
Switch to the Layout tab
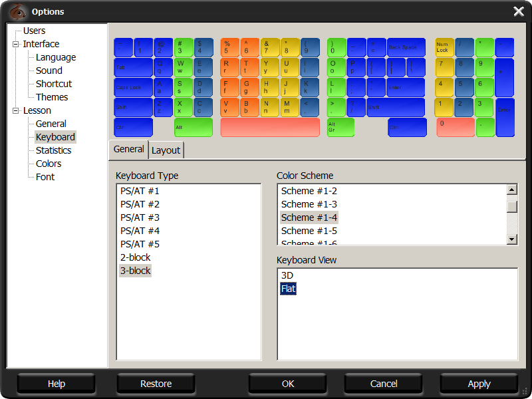pos(166,150)
